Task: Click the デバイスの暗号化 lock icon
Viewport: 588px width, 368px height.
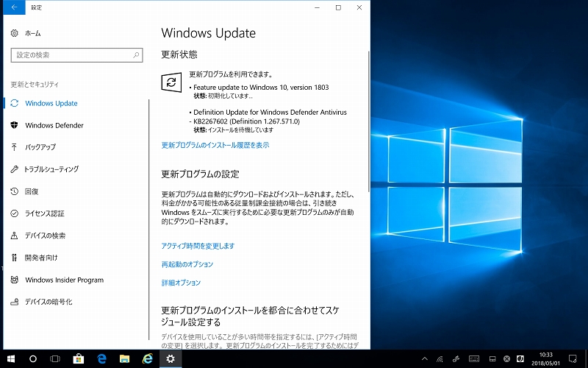Action: click(14, 302)
